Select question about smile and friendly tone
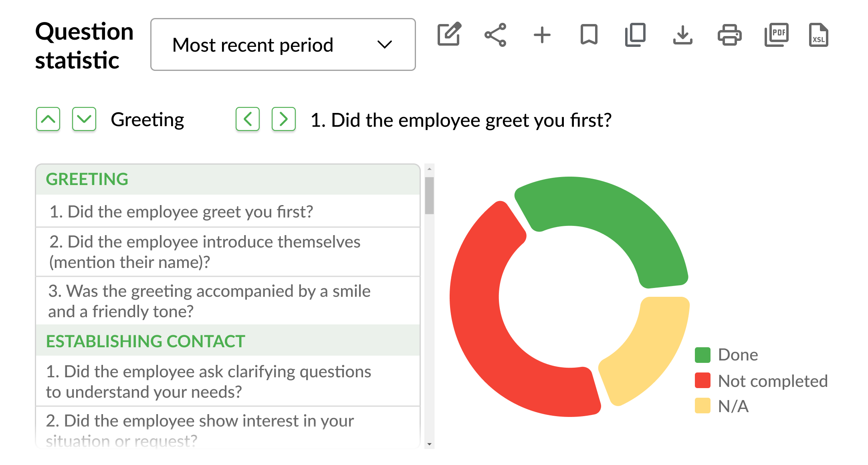Viewport: 868px width, 465px height. [x=208, y=301]
